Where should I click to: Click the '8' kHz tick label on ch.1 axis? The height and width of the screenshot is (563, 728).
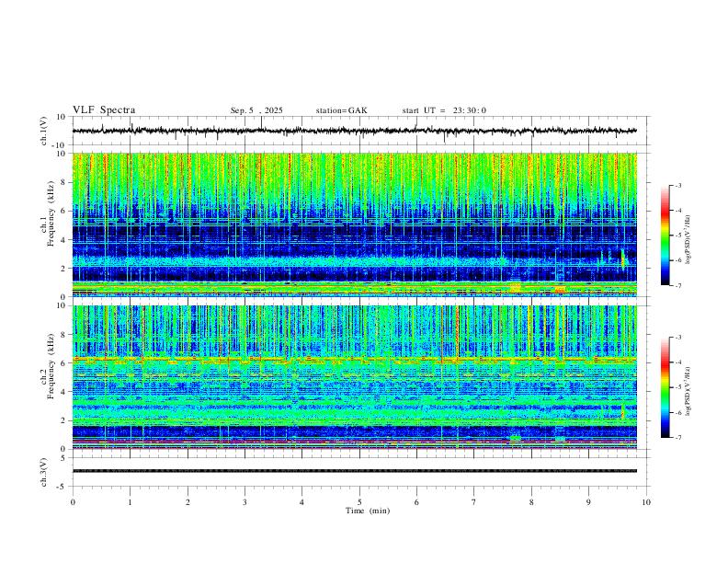click(x=63, y=182)
